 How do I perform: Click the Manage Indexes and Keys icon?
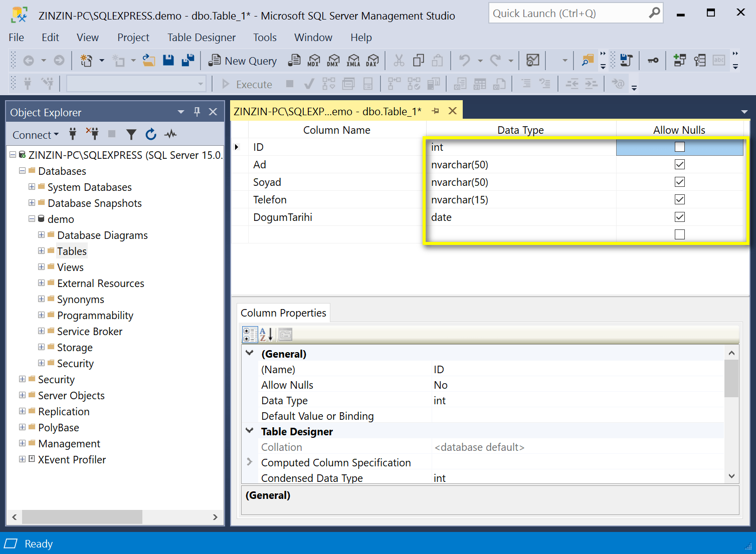[x=699, y=61]
